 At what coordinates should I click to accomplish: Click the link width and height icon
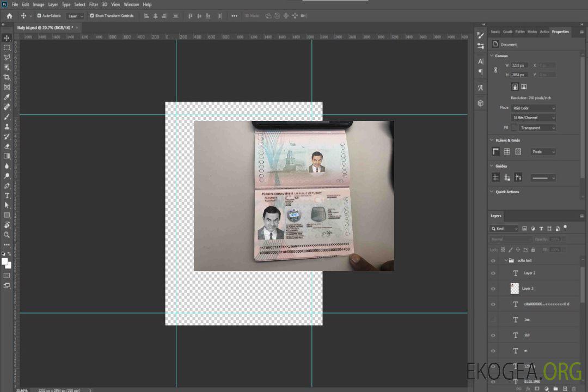coord(496,70)
